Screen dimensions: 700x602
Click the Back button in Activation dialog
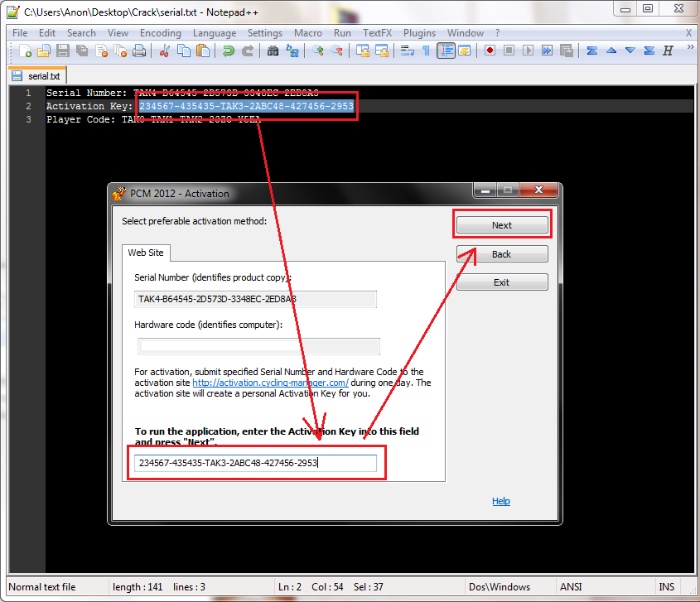(502, 254)
